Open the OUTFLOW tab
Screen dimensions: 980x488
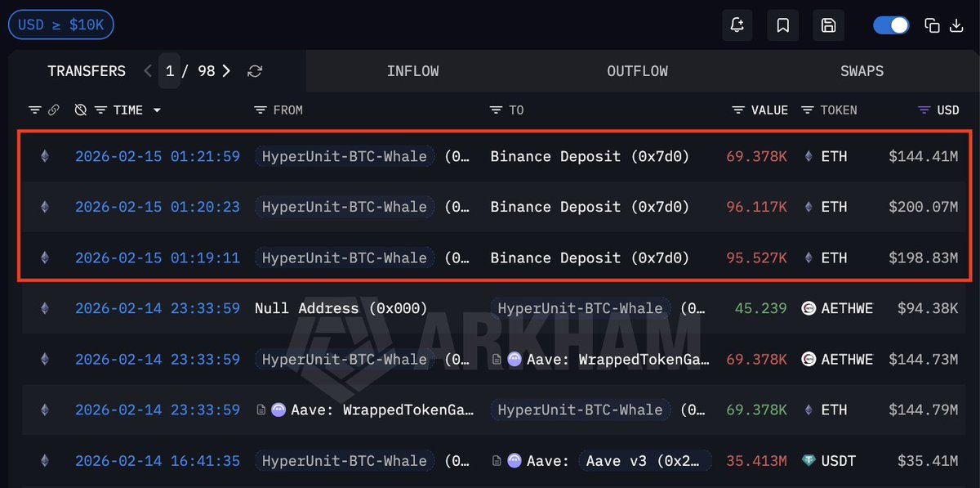(637, 71)
